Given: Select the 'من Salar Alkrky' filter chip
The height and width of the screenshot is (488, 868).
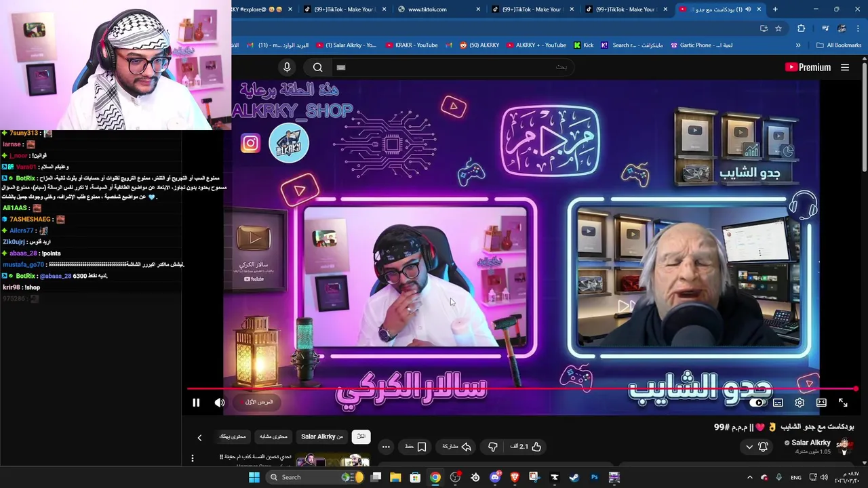Looking at the screenshot, I should (322, 436).
